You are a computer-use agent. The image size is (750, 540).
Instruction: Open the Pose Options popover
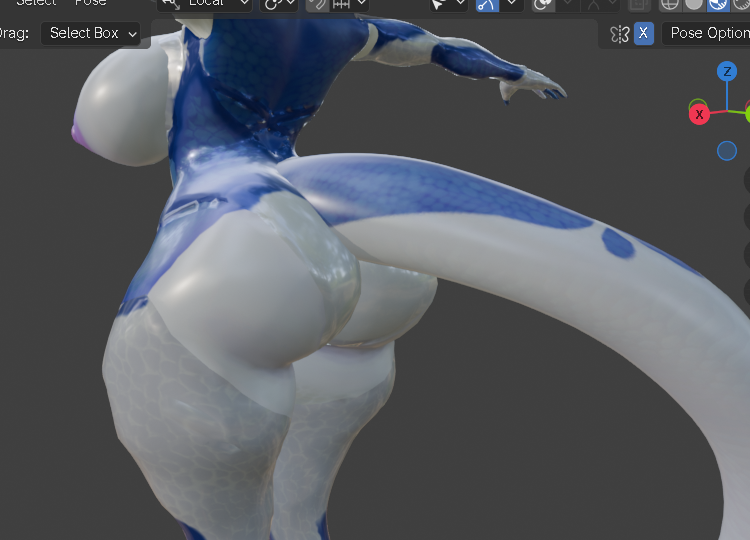(x=706, y=33)
